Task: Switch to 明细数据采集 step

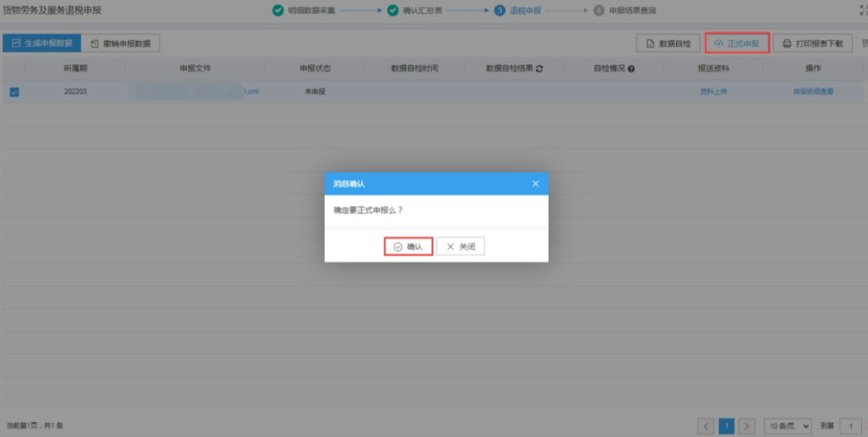Action: tap(302, 11)
